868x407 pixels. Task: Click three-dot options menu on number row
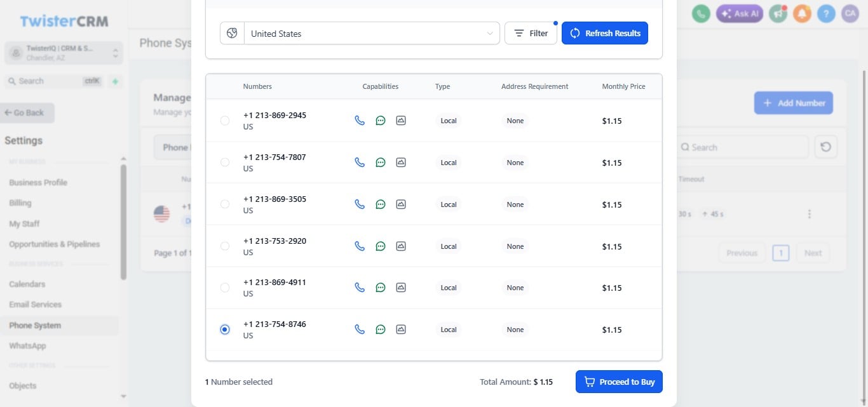(809, 214)
